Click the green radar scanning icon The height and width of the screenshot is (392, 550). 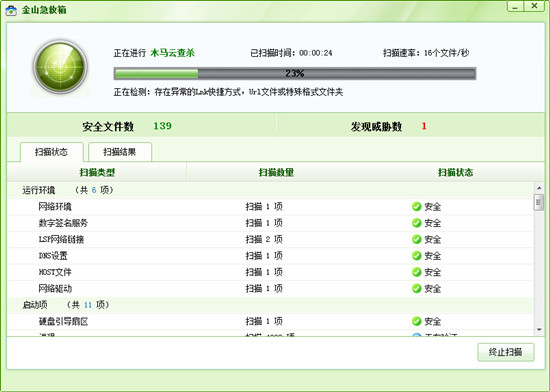coord(60,67)
